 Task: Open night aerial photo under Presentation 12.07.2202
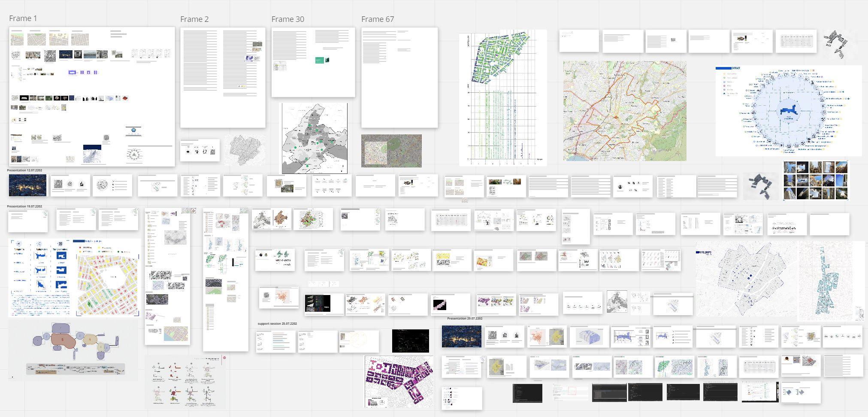pyautogui.click(x=28, y=186)
